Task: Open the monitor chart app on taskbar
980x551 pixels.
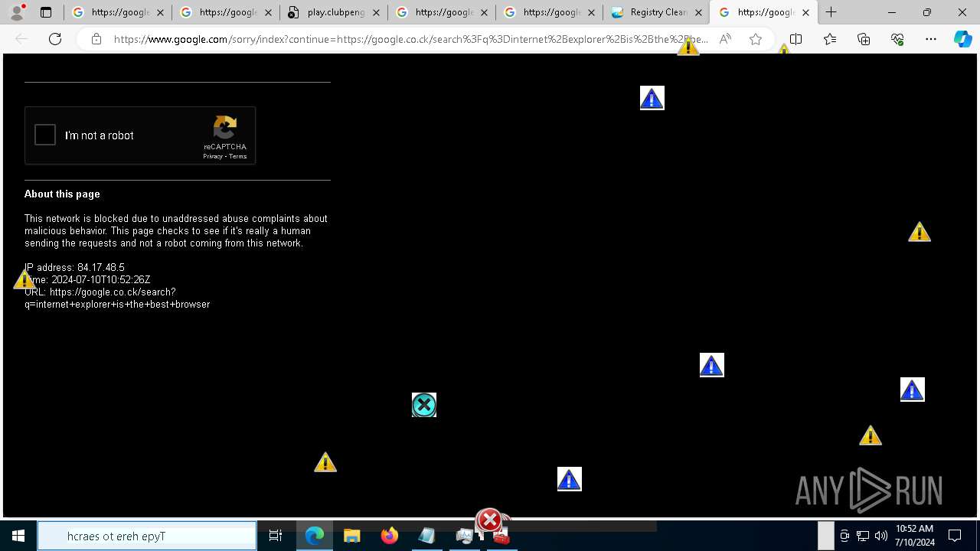Action: pyautogui.click(x=464, y=536)
